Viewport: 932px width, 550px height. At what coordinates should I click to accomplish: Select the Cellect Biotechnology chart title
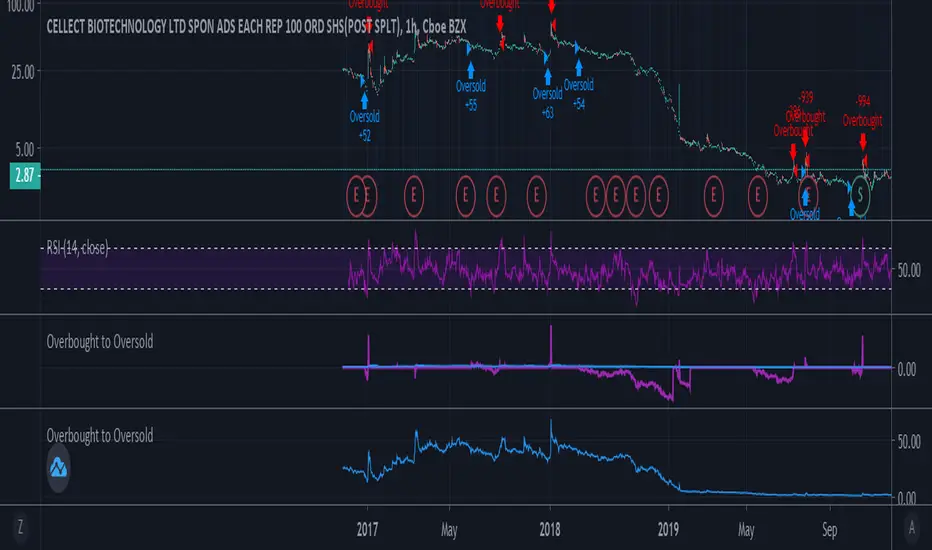click(256, 27)
